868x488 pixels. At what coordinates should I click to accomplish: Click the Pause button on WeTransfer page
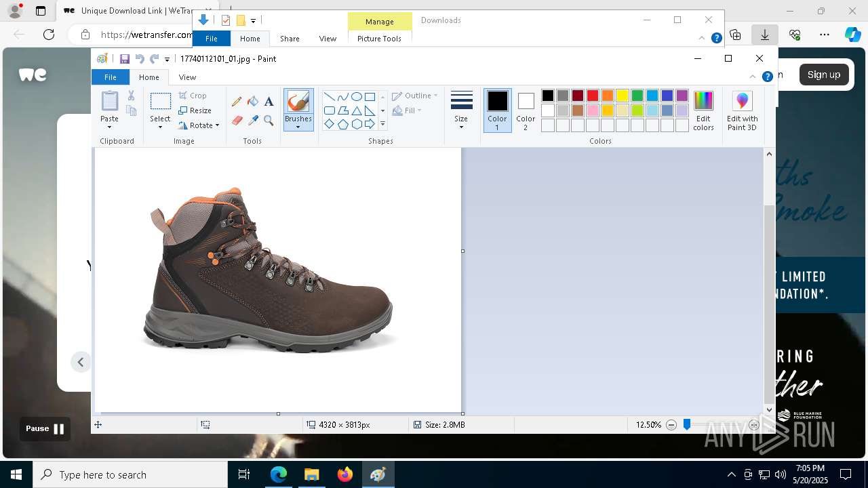click(45, 428)
